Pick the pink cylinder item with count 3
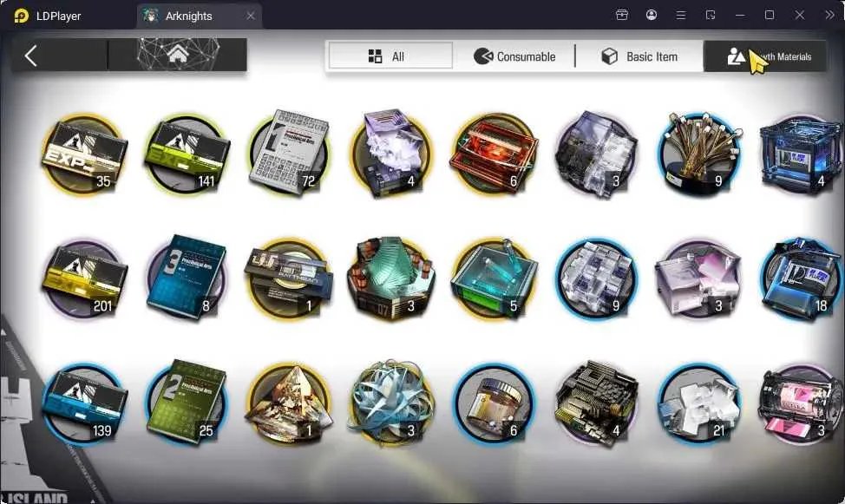The image size is (845, 504). pos(802,403)
